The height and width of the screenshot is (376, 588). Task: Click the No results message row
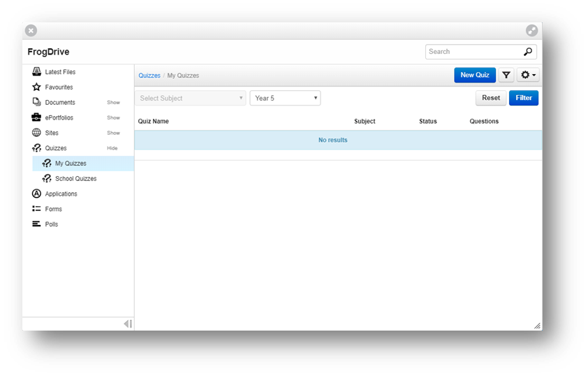click(338, 140)
